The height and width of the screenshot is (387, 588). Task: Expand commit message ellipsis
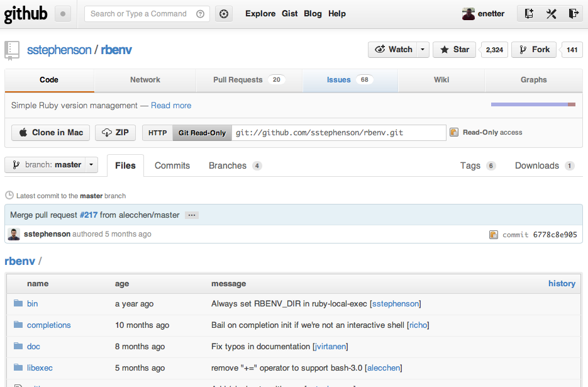[192, 215]
